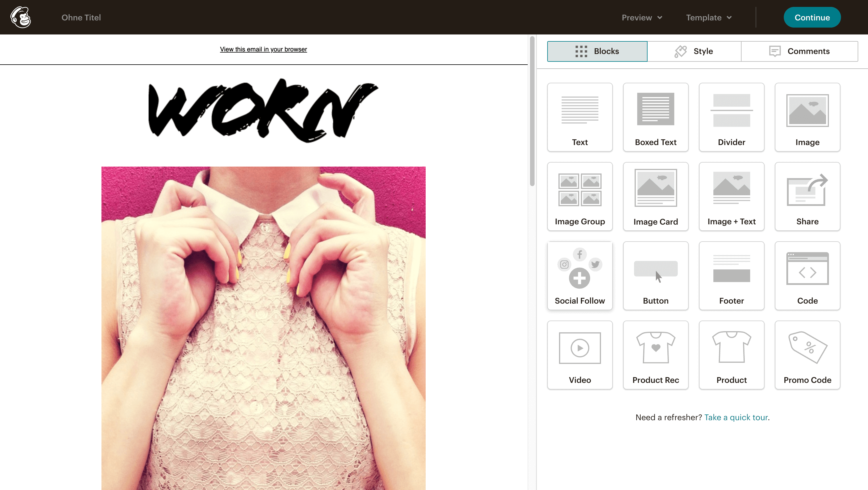Expand the Template dropdown menu

coord(708,18)
